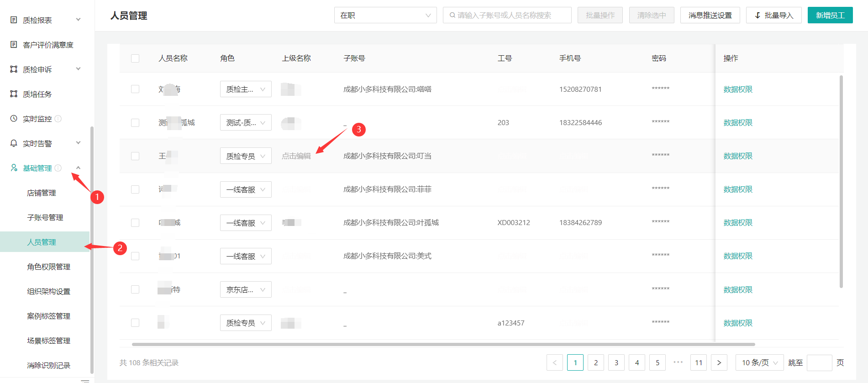This screenshot has width=868, height=383.
Task: Click the 实时告警 bell icon
Action: (14, 143)
